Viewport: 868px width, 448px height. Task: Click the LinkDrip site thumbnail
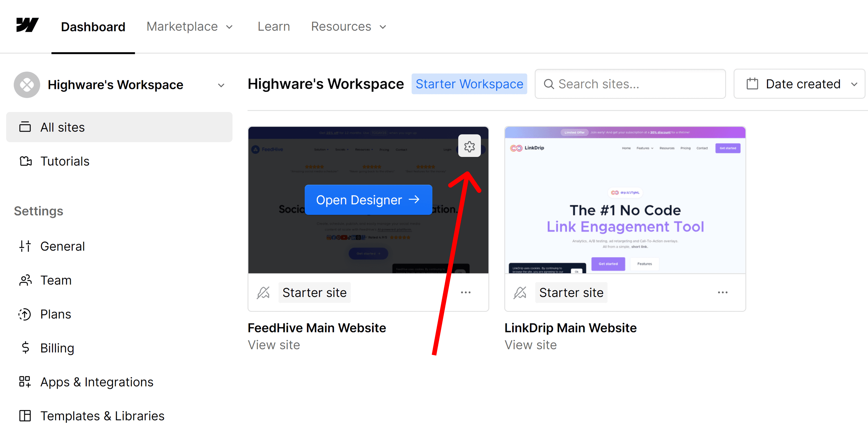[625, 199]
